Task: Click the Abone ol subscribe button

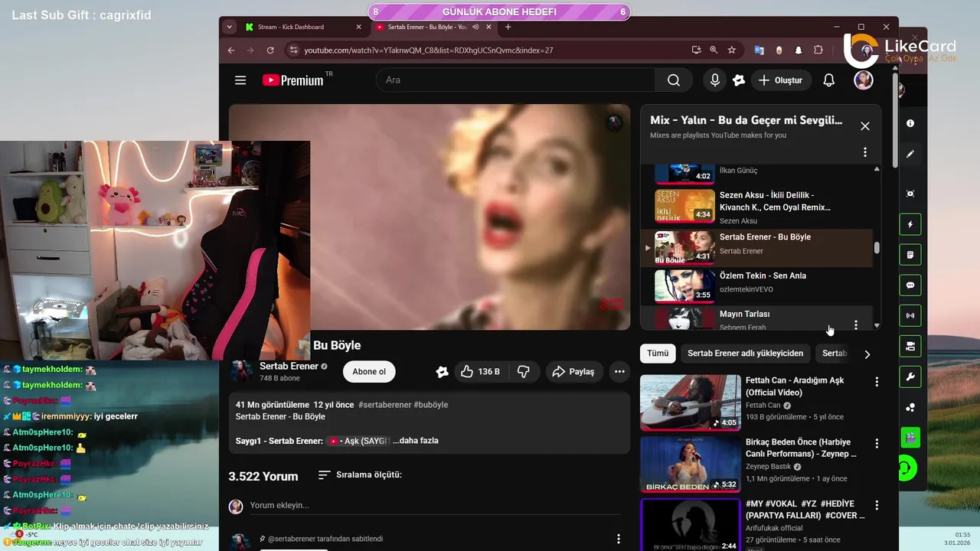Action: 369,372
